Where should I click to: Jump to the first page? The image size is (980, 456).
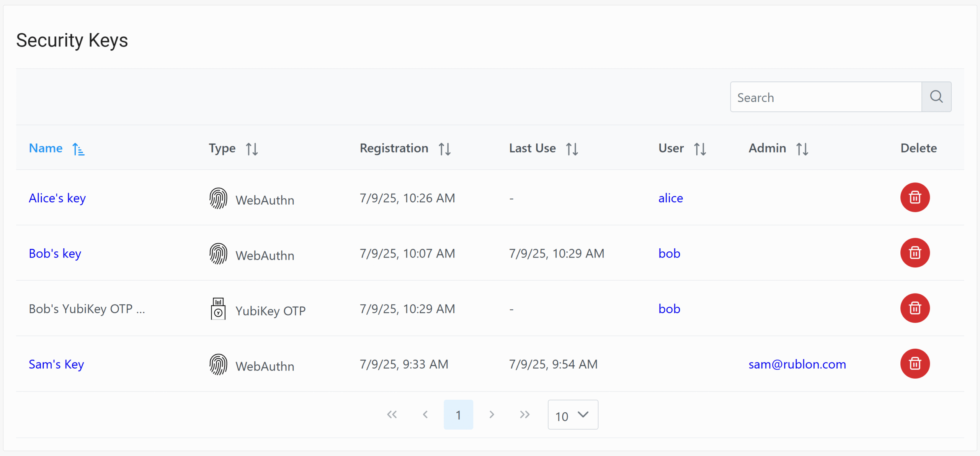point(392,415)
